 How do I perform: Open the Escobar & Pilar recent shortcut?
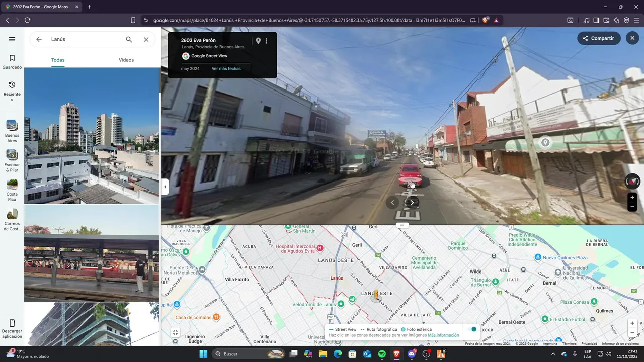12,161
